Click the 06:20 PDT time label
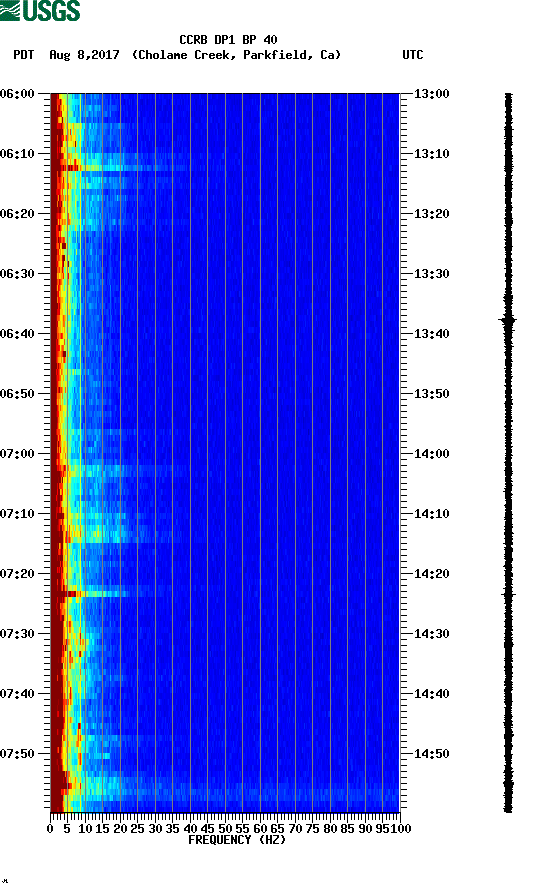Viewport: 552px width, 892px height. coord(17,214)
